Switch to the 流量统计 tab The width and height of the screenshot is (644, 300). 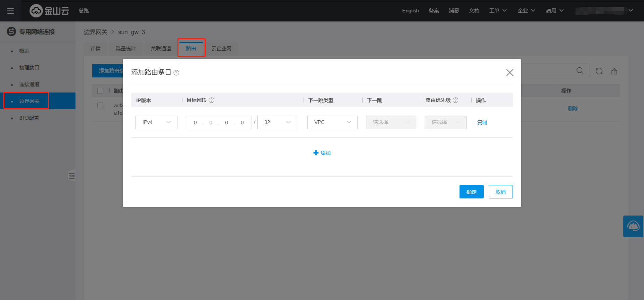[x=125, y=49]
